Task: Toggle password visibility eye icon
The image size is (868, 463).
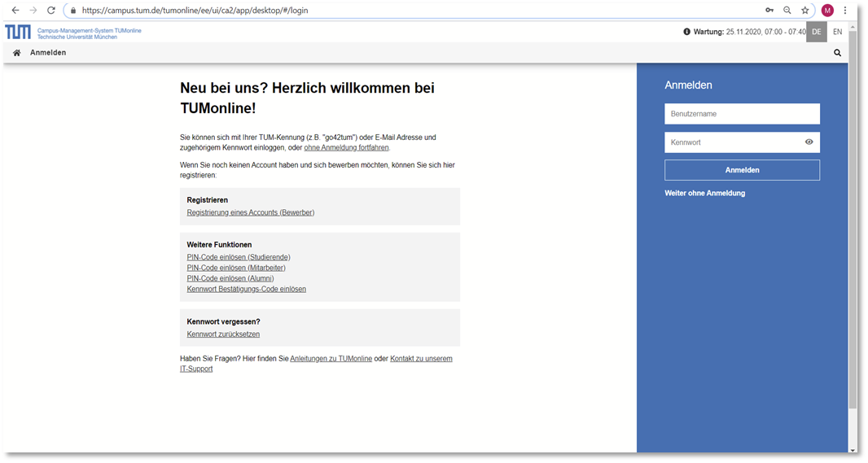Action: click(809, 142)
